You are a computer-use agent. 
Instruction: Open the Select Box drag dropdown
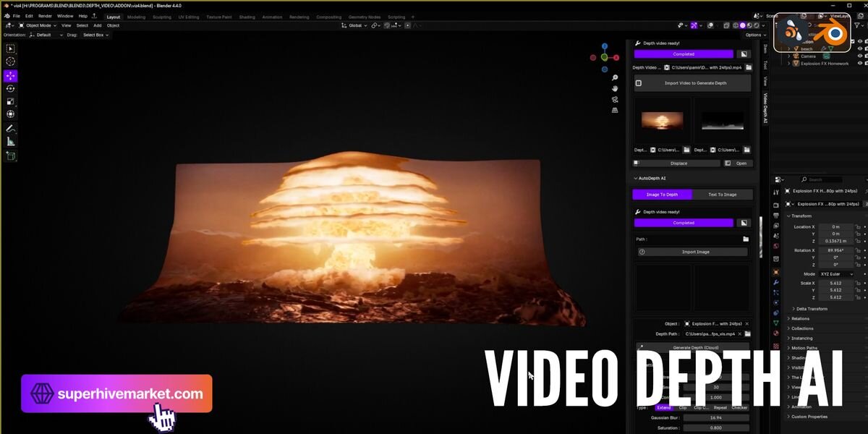(95, 35)
